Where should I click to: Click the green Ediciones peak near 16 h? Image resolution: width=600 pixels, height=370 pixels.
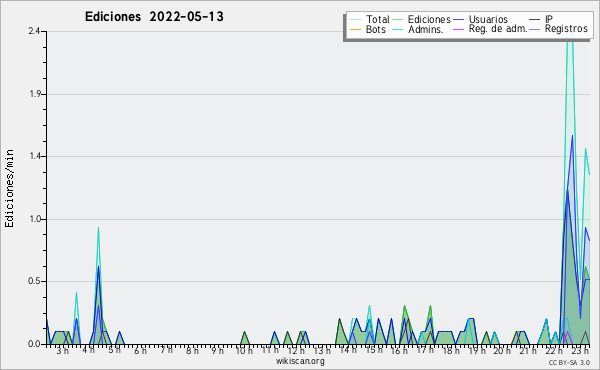[404, 306]
